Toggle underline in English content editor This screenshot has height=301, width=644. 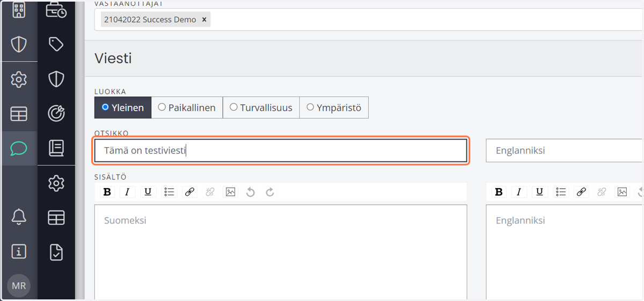coord(540,192)
